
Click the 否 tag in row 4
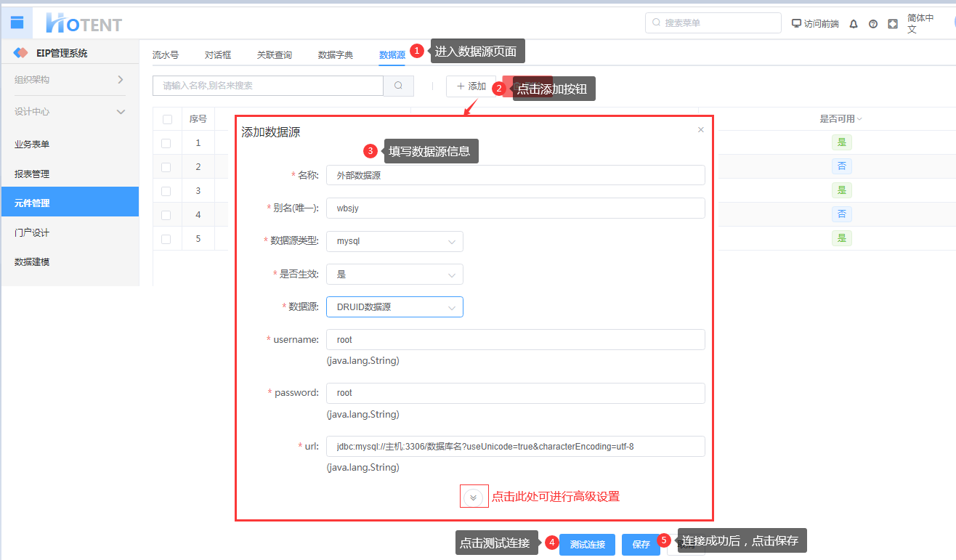(x=842, y=214)
